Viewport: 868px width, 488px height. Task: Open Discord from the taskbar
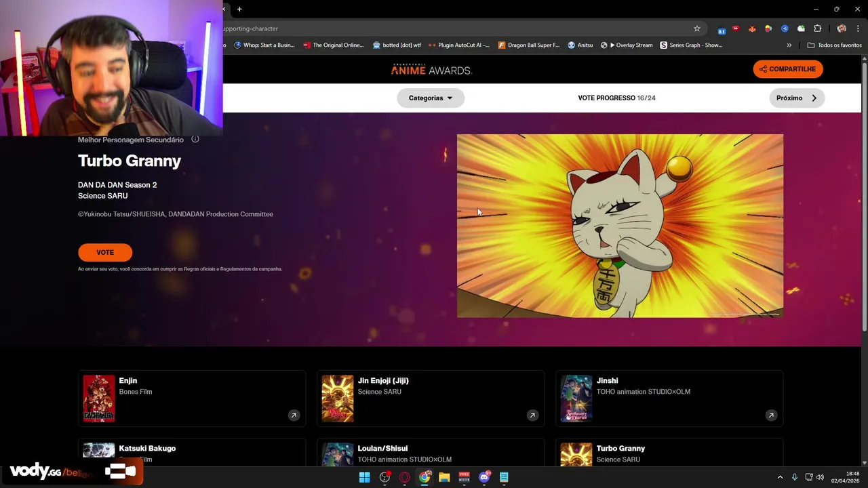click(x=484, y=477)
